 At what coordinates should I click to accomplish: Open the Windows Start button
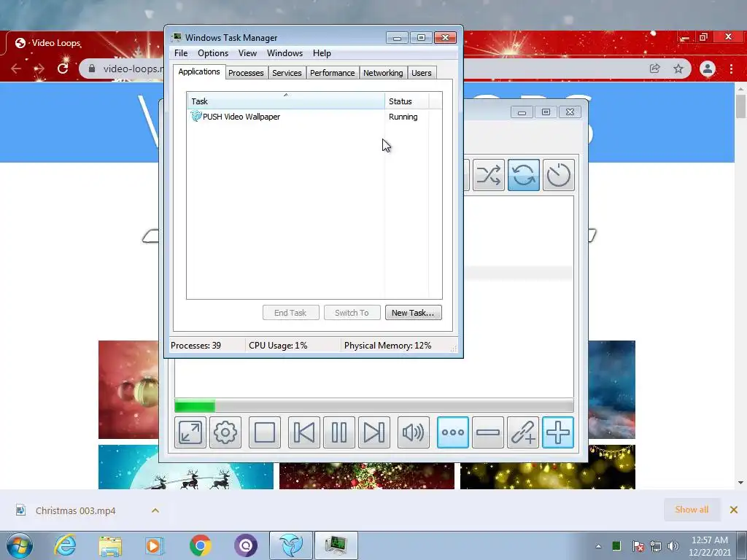(x=20, y=545)
